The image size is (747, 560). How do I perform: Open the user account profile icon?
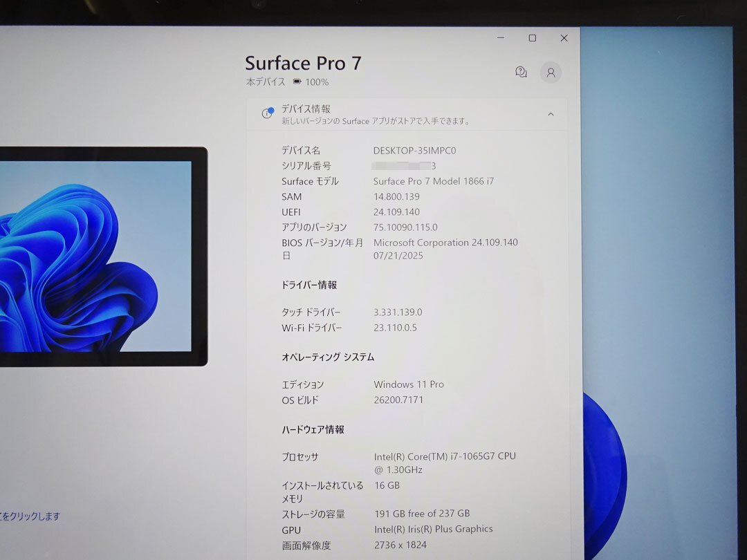[551, 73]
